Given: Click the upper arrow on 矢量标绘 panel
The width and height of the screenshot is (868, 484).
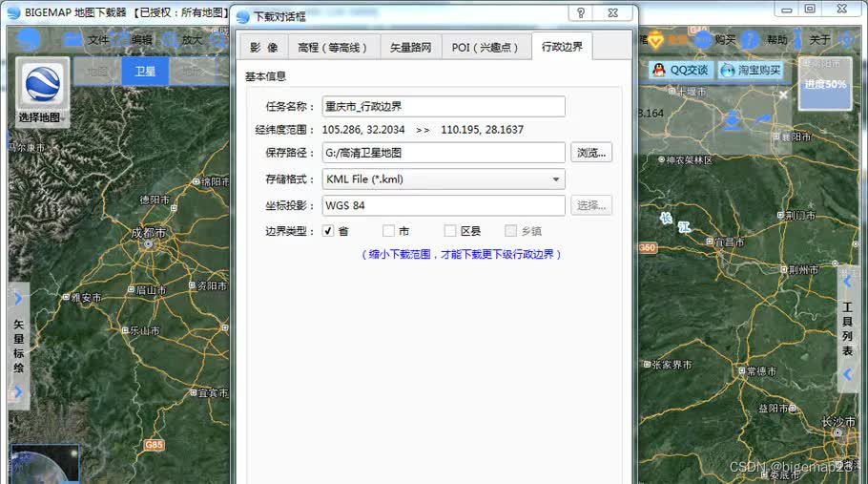Looking at the screenshot, I should (18, 299).
